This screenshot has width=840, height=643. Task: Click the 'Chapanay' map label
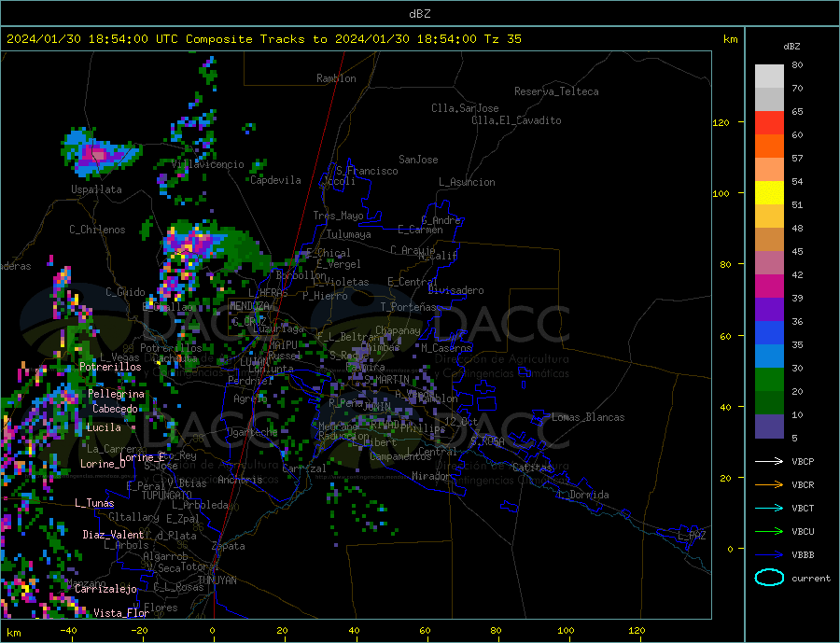pos(398,330)
